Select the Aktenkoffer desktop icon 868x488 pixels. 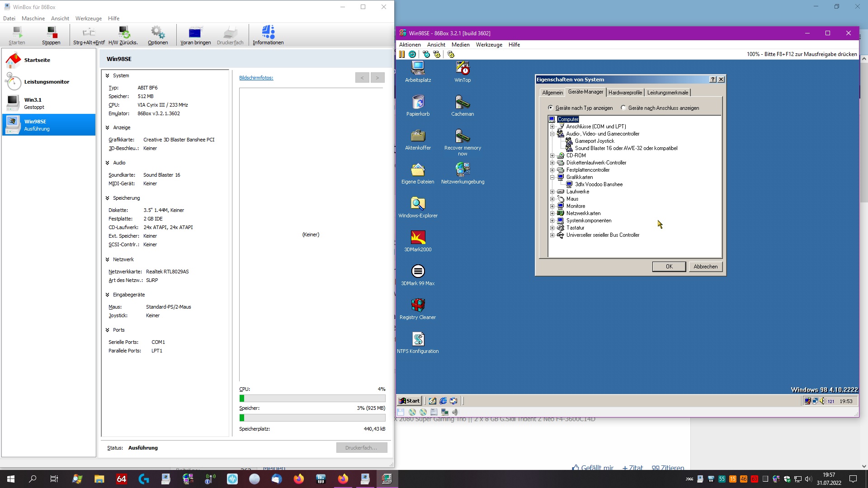pos(418,139)
